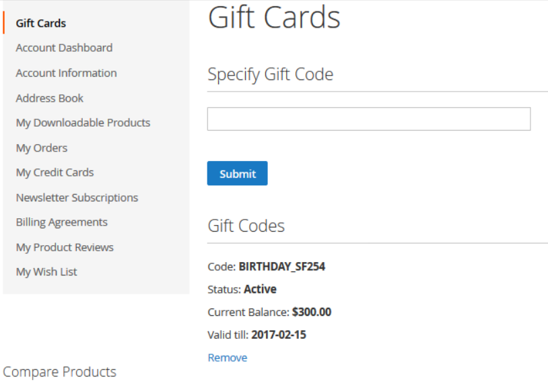The height and width of the screenshot is (392, 548).
Task: Select Account Information in the sidebar
Action: (x=66, y=73)
